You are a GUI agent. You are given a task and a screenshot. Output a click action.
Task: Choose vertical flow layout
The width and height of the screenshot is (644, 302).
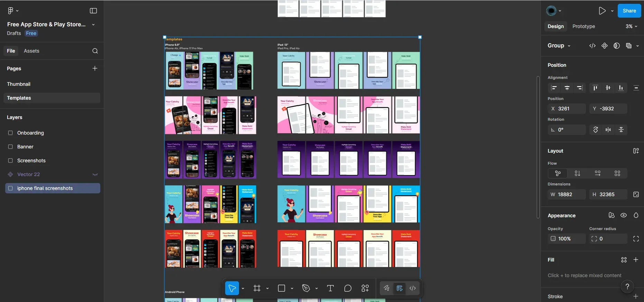click(x=578, y=173)
